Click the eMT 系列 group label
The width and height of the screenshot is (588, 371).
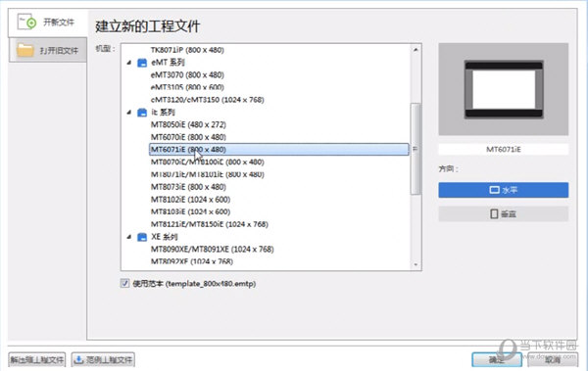click(x=168, y=63)
